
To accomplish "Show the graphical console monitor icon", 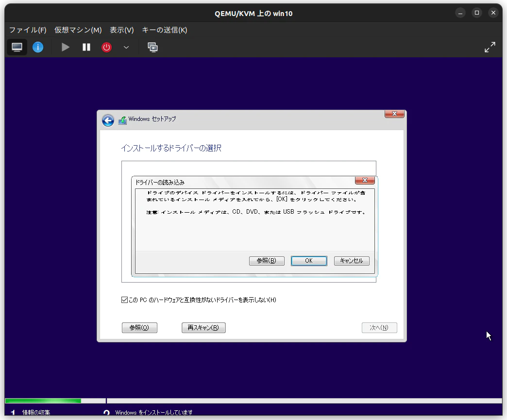I will click(x=17, y=47).
